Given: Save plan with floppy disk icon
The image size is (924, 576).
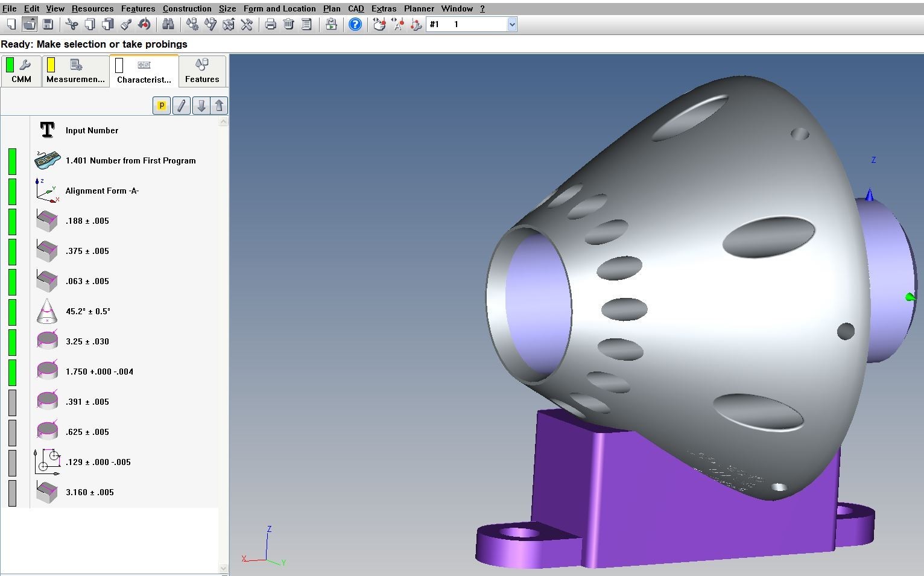Looking at the screenshot, I should [48, 24].
